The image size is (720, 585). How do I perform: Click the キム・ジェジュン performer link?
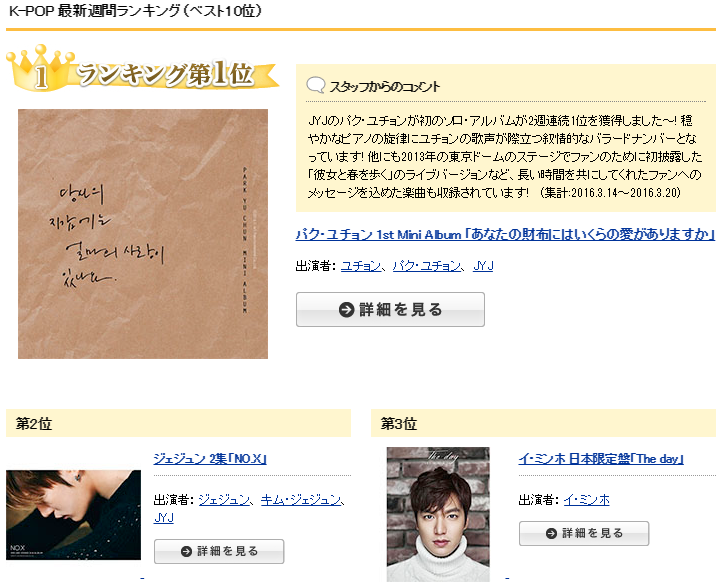pos(301,500)
